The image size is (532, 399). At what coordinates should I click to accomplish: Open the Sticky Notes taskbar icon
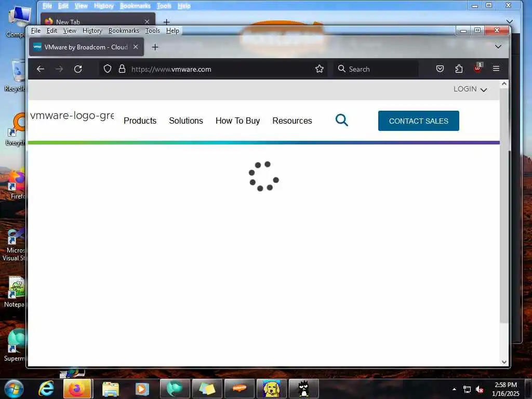(207, 389)
